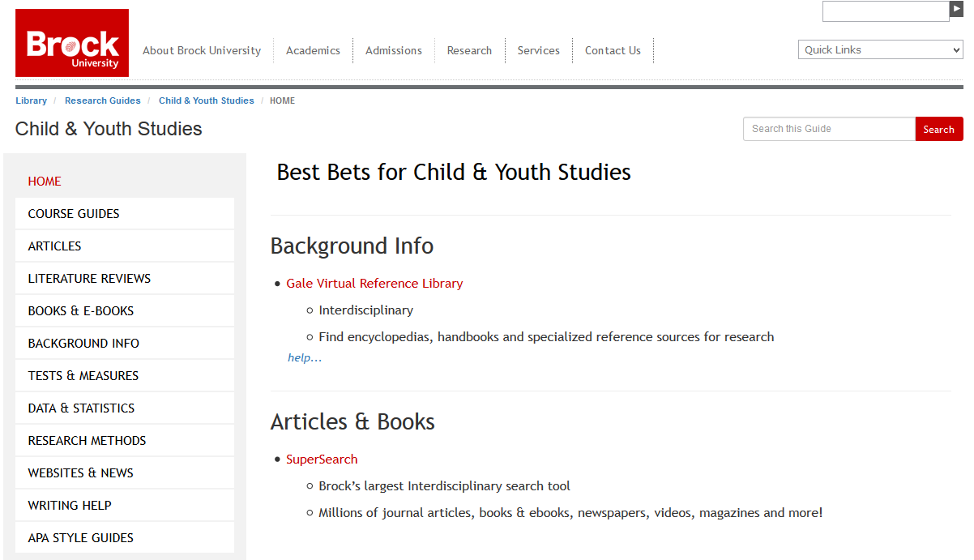
Task: Open DATA & STATISTICS sidebar page
Action: click(x=125, y=408)
